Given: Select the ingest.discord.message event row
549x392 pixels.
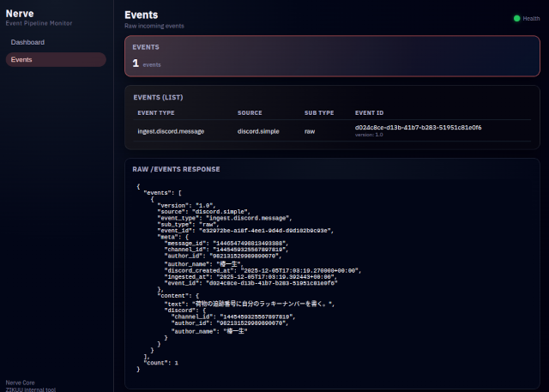Looking at the screenshot, I should click(171, 131).
